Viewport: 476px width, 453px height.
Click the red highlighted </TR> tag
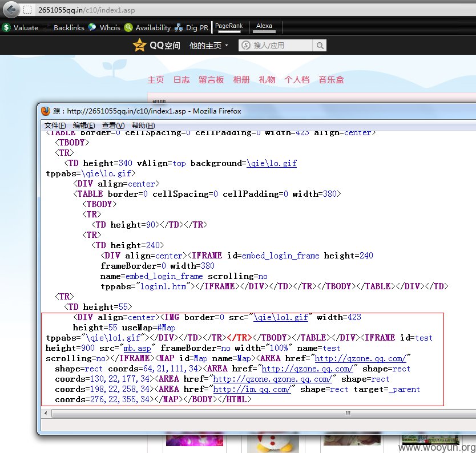240,338
